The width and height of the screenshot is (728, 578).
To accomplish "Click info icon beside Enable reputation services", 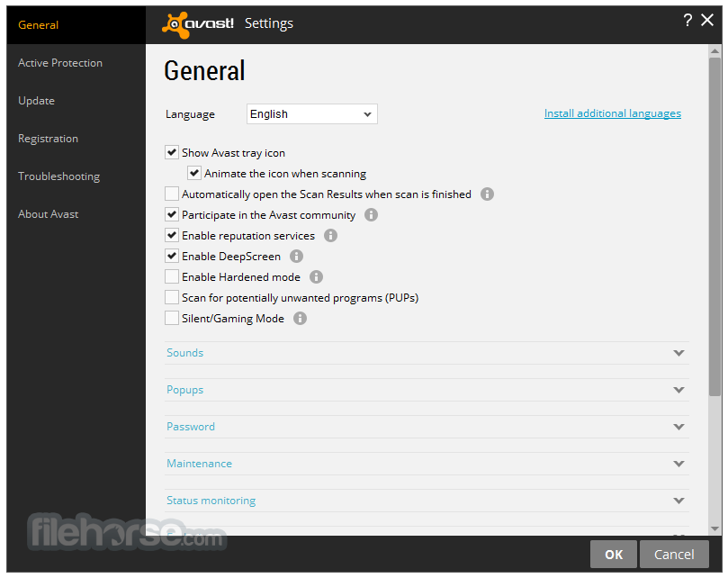I will pos(330,236).
